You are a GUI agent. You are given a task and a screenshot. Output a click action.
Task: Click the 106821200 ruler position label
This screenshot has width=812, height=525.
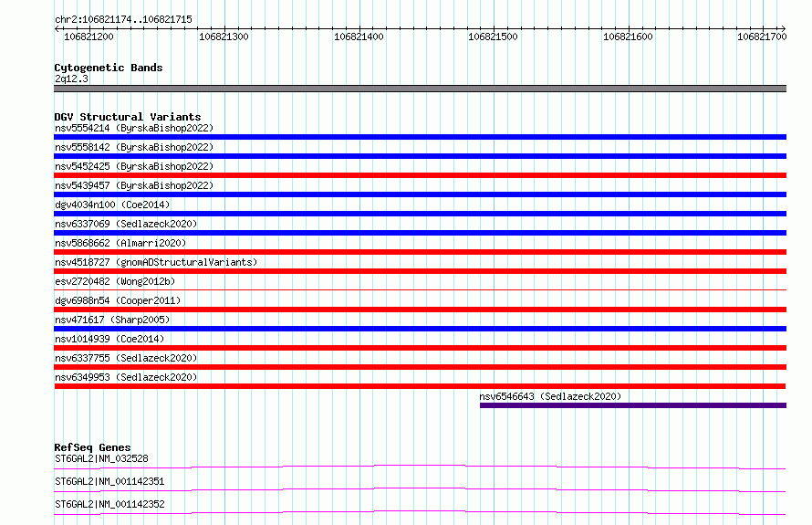click(88, 37)
